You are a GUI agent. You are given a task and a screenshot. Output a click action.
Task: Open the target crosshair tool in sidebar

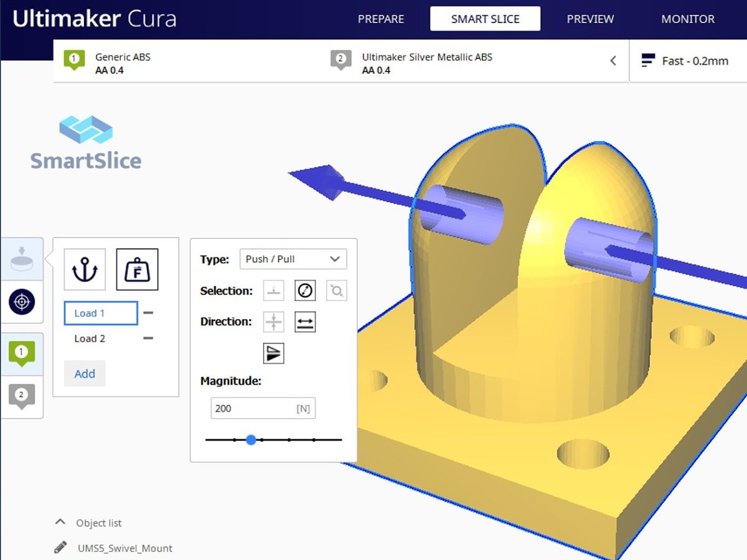22,302
